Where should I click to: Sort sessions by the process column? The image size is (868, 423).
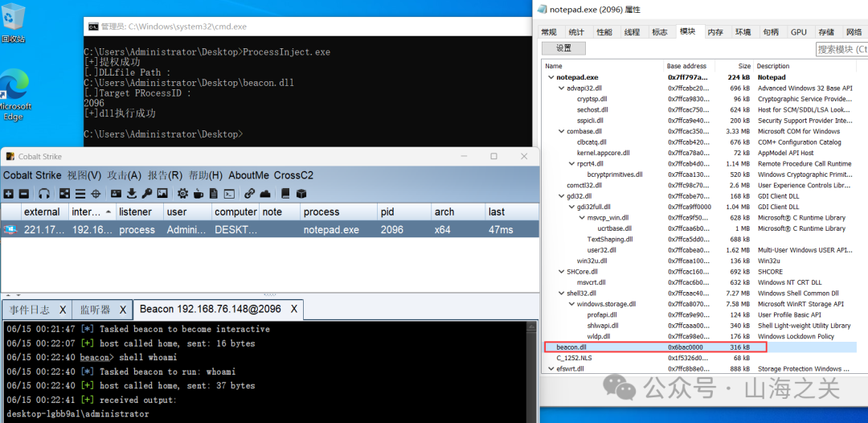click(339, 211)
